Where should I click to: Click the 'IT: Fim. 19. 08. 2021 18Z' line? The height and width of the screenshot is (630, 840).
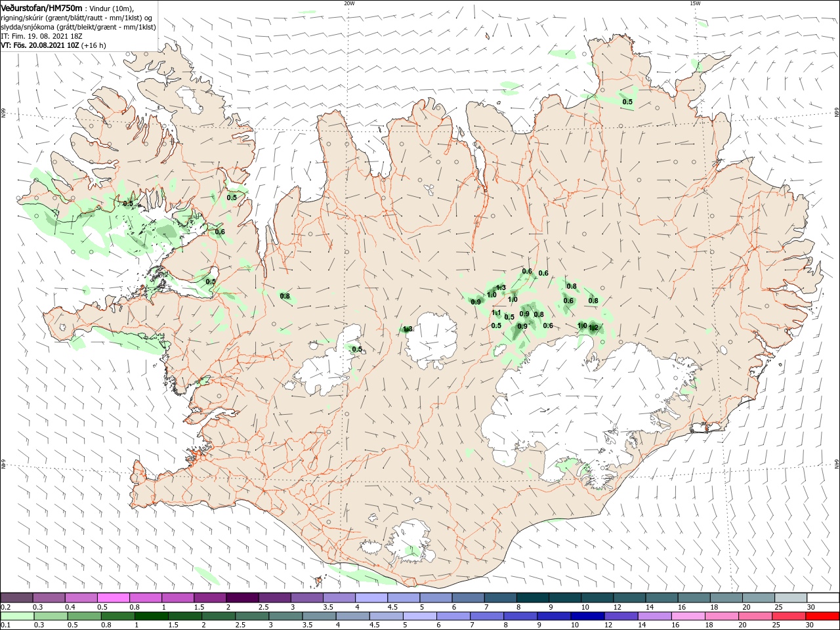[x=41, y=36]
